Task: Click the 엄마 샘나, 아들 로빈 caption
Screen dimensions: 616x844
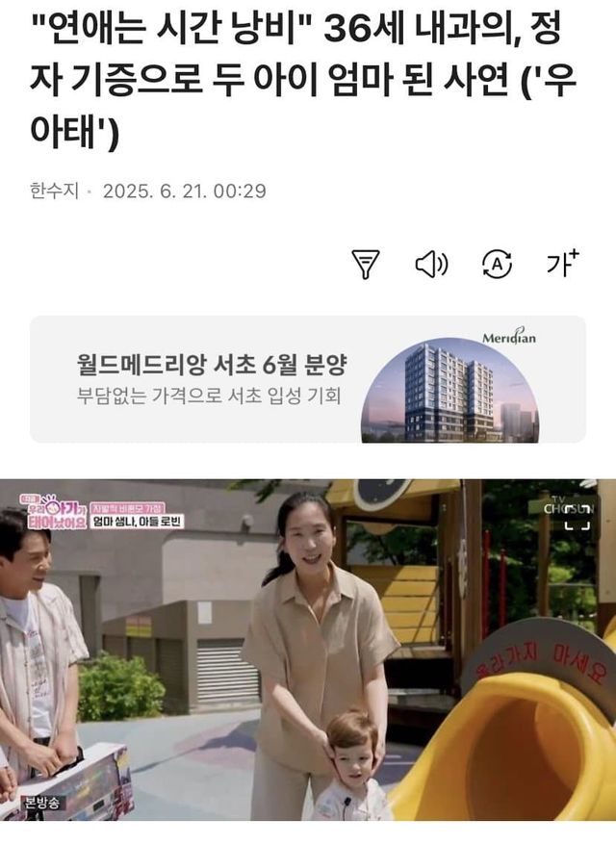Action: pyautogui.click(x=137, y=521)
